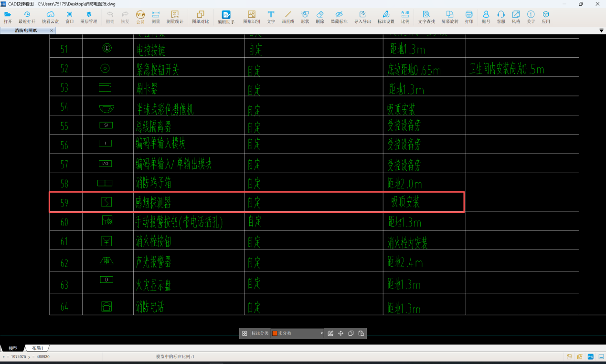This screenshot has width=606, height=364.
Task: Click the edit annotation pencil icon
Action: (330, 333)
